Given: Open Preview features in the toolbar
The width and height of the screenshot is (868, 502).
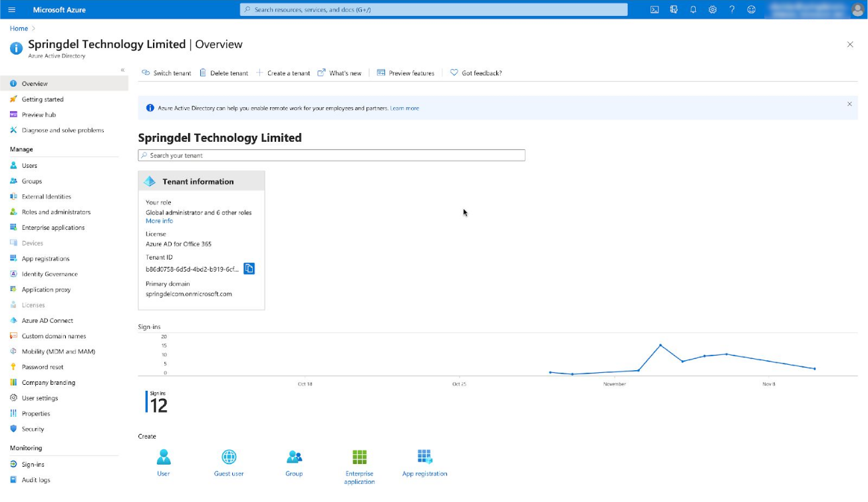Looking at the screenshot, I should point(406,73).
